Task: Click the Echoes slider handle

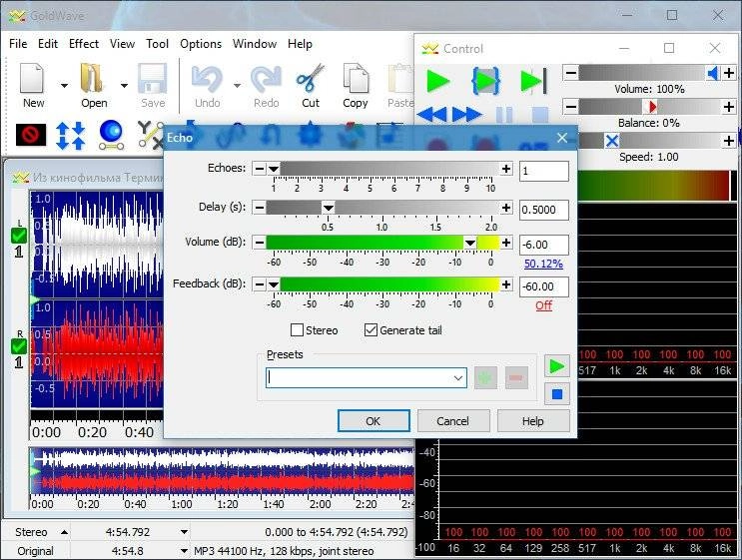Action: [274, 169]
